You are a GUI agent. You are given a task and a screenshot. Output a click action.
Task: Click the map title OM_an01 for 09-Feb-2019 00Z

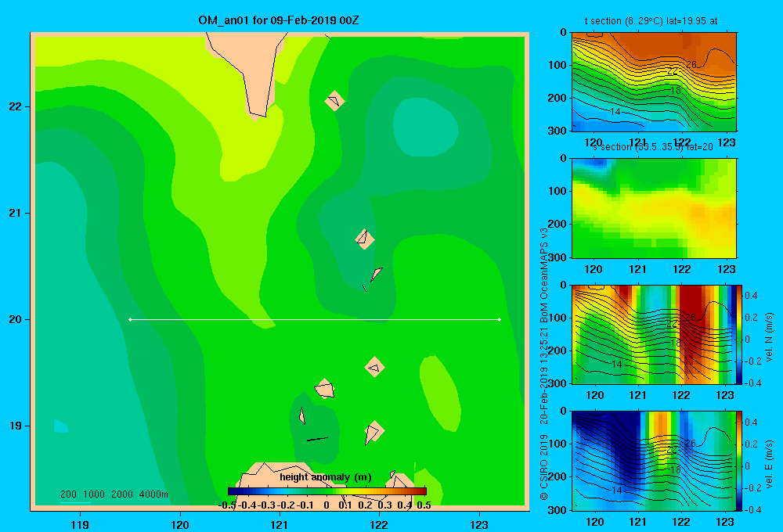point(278,20)
